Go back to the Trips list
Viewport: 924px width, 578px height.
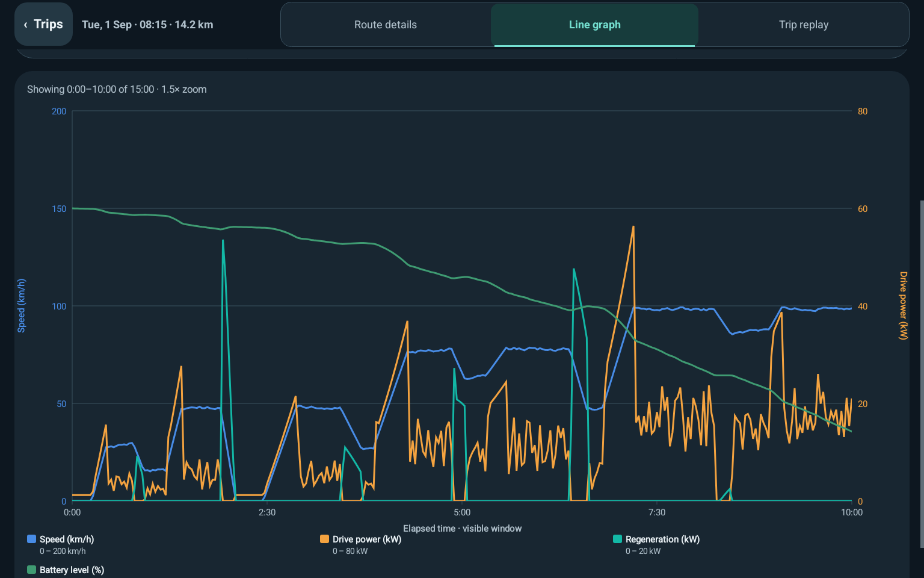click(43, 24)
